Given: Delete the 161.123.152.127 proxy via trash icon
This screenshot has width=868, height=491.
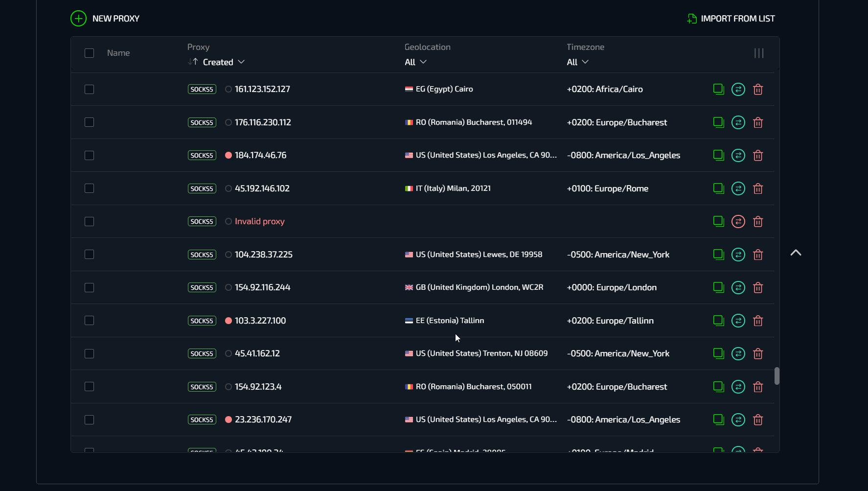Looking at the screenshot, I should click(758, 90).
